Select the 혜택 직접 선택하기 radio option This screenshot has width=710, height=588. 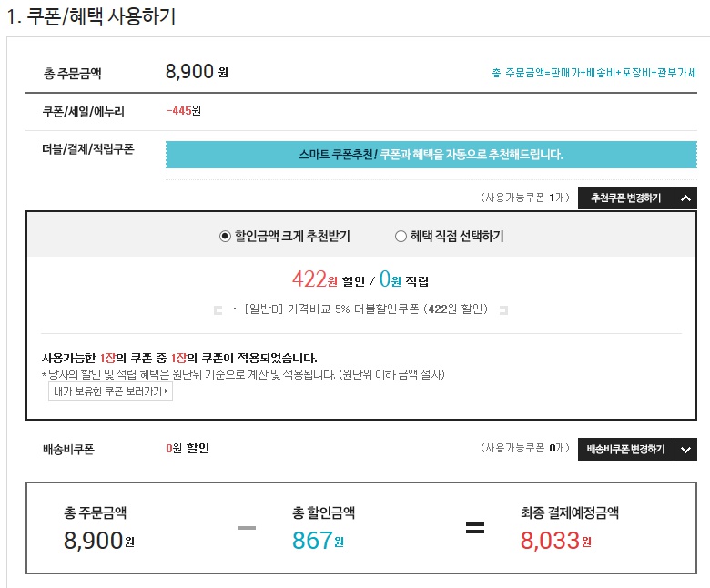[x=401, y=237]
